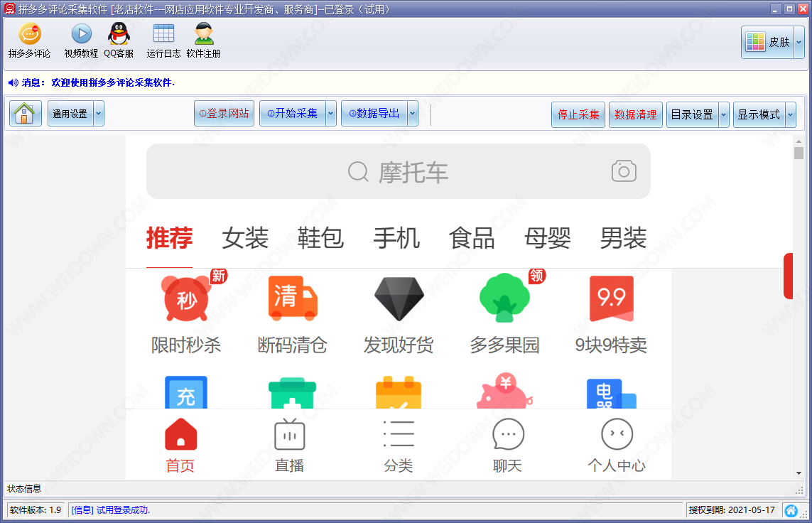812x523 pixels.
Task: Click the status bar home icon at bottom right
Action: click(x=791, y=511)
